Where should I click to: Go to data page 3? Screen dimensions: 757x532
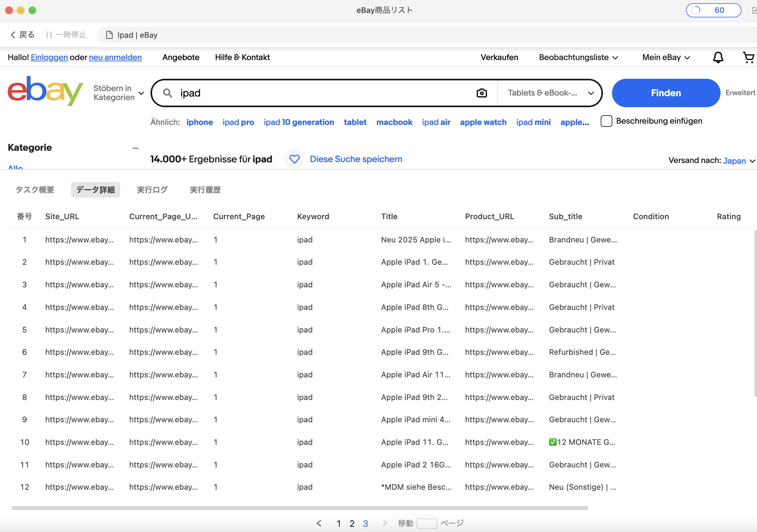(365, 523)
